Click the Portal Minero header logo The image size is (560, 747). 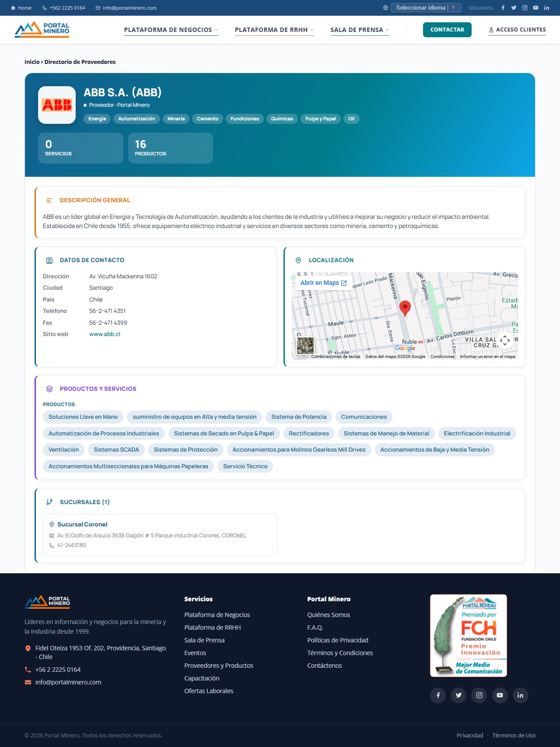point(42,30)
